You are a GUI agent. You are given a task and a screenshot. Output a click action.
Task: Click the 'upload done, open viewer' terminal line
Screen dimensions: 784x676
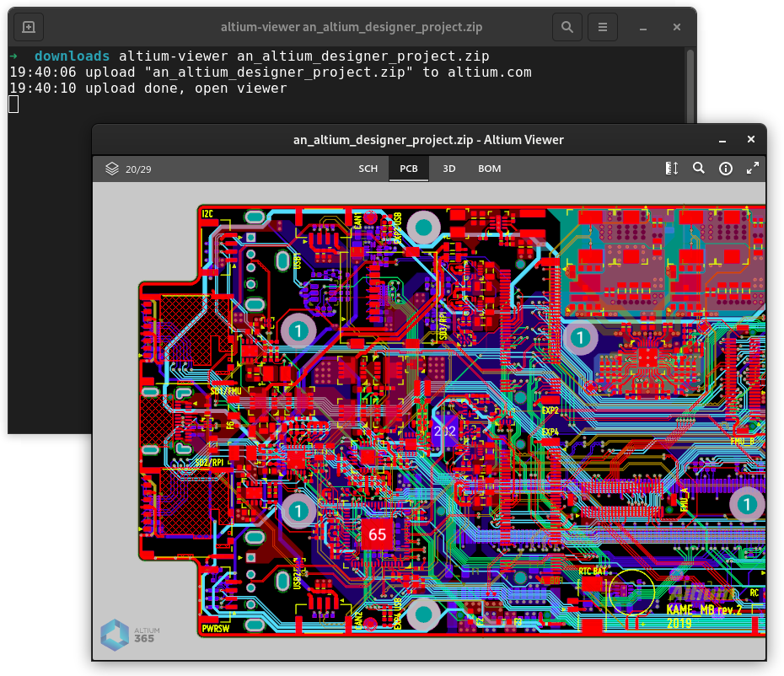click(186, 89)
